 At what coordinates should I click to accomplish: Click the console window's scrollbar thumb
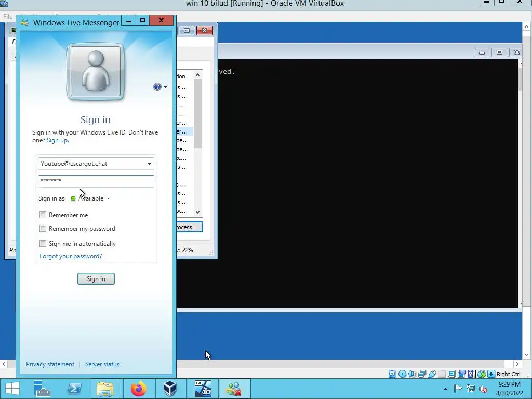pos(521,79)
